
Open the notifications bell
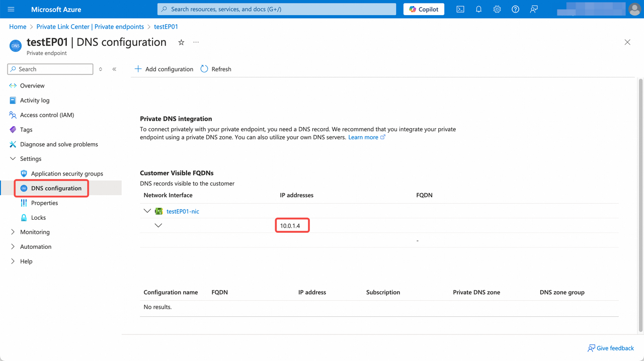tap(478, 9)
